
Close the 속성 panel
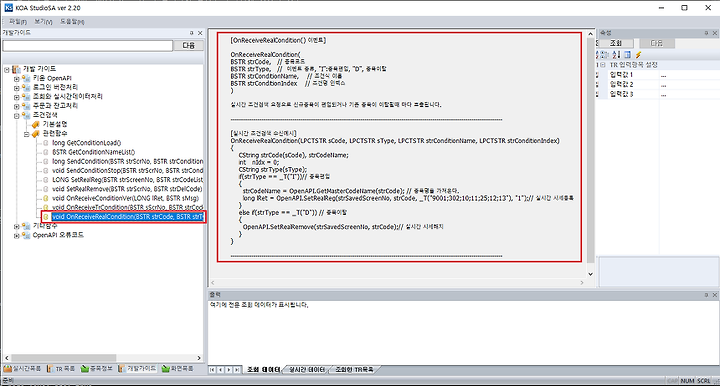click(714, 33)
